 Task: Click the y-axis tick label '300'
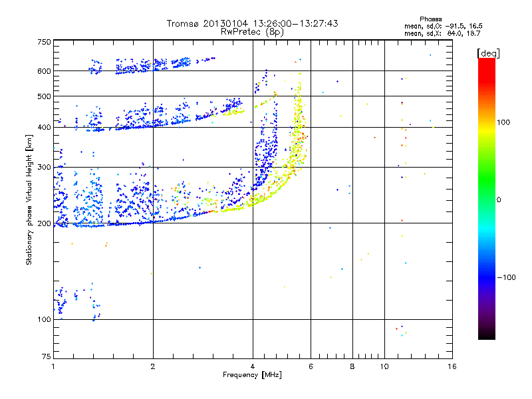(44, 167)
